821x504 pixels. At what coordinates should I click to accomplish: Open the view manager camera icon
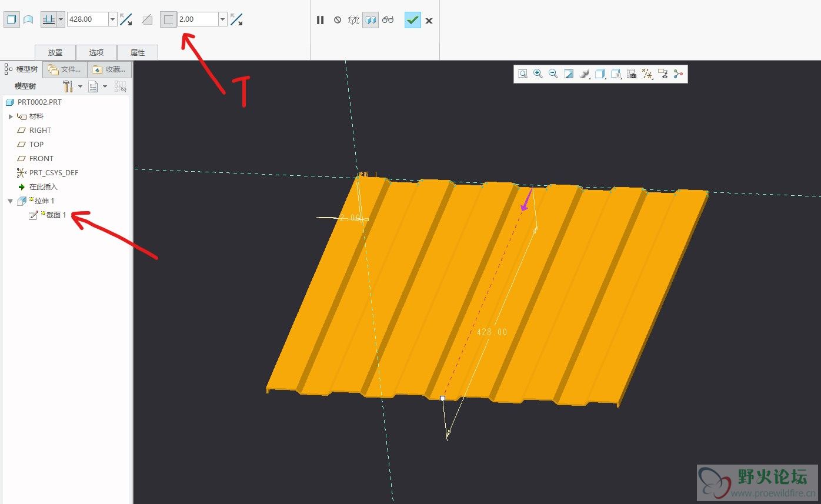pyautogui.click(x=632, y=74)
